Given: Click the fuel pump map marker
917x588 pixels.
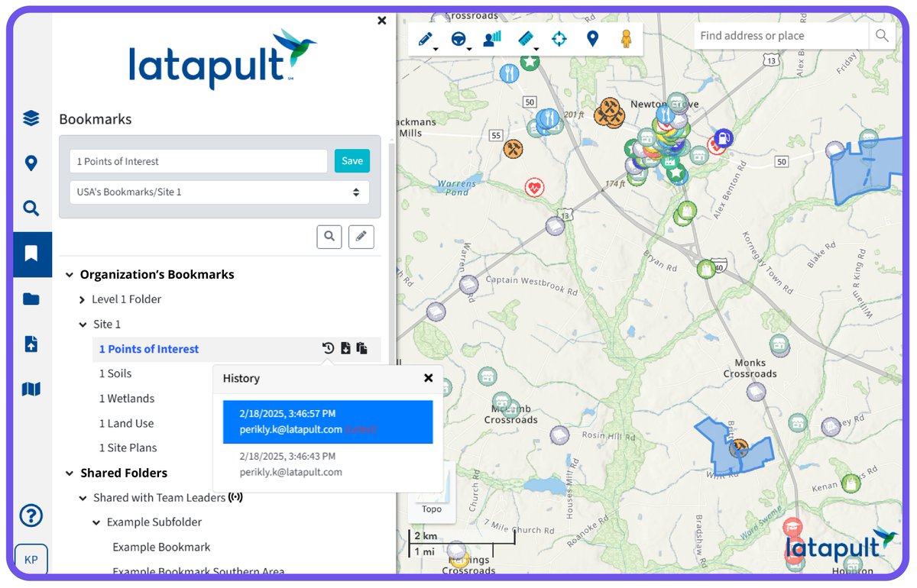Looking at the screenshot, I should pyautogui.click(x=722, y=138).
